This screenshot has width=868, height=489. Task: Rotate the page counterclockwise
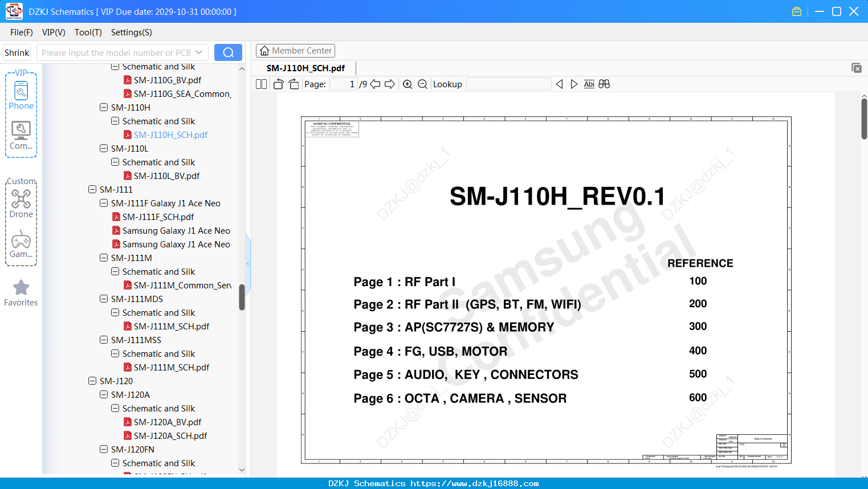coord(279,84)
